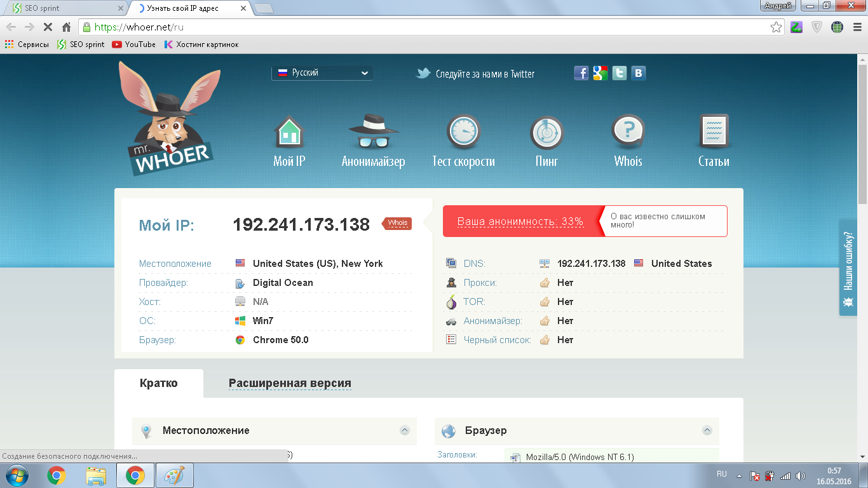
Task: Click the Facebook social icon
Action: tap(581, 73)
